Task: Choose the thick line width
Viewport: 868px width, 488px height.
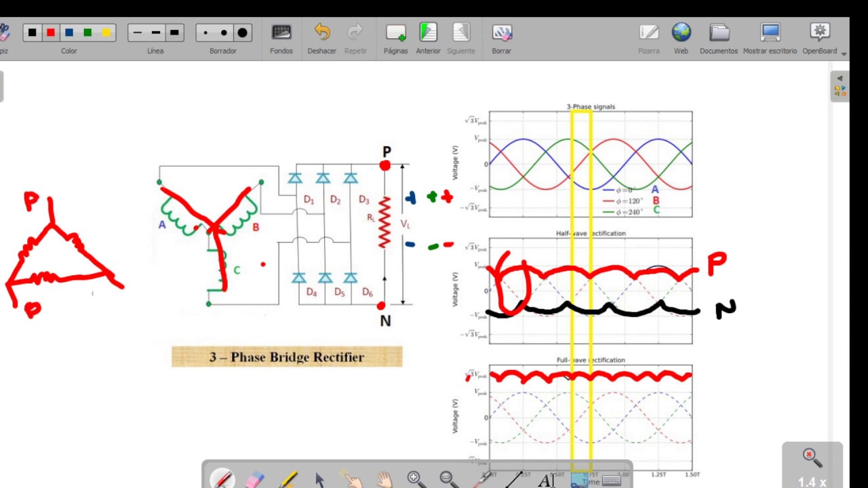Action: [x=174, y=33]
